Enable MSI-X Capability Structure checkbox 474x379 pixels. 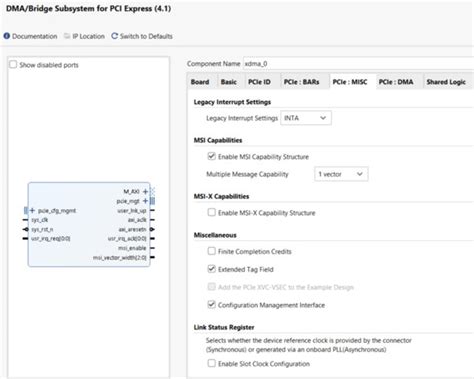point(211,212)
